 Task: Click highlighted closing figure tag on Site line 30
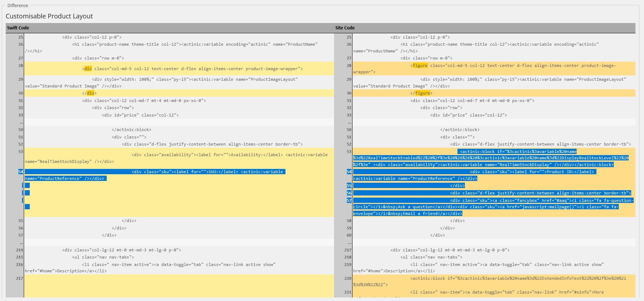[422, 93]
